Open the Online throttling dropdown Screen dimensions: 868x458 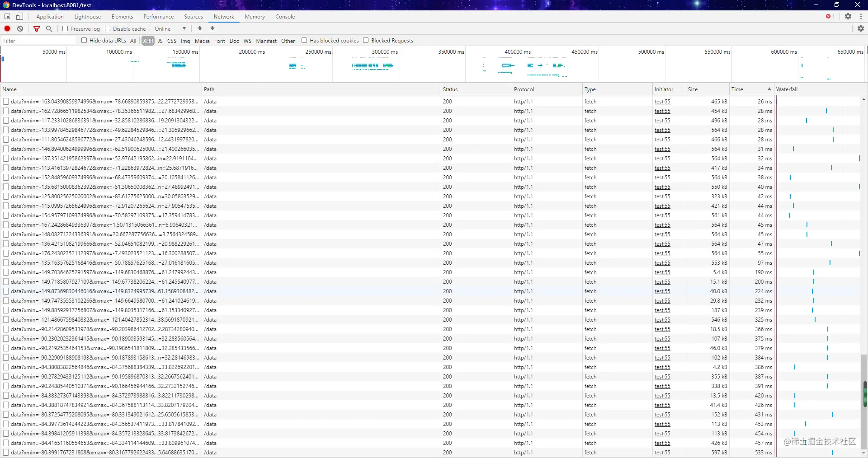coord(170,28)
